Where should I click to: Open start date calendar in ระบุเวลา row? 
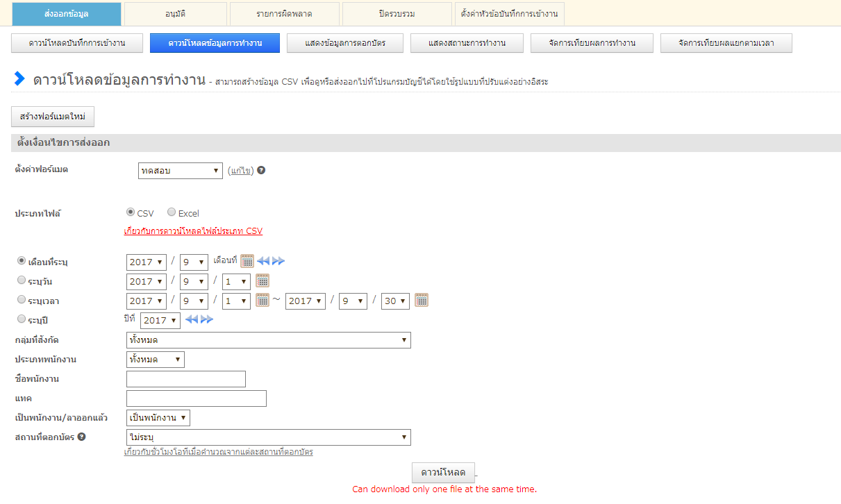click(x=263, y=300)
